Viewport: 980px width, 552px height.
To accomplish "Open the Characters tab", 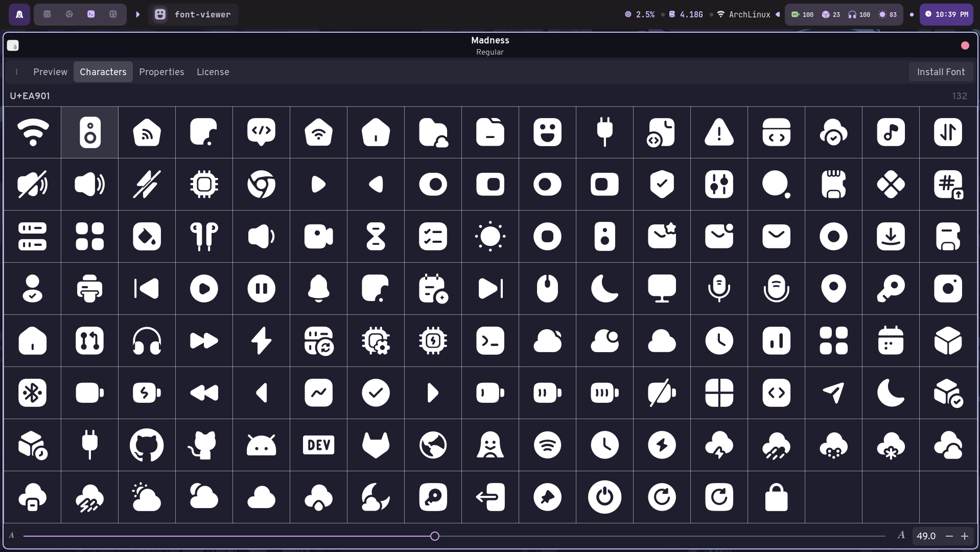I will pyautogui.click(x=103, y=72).
